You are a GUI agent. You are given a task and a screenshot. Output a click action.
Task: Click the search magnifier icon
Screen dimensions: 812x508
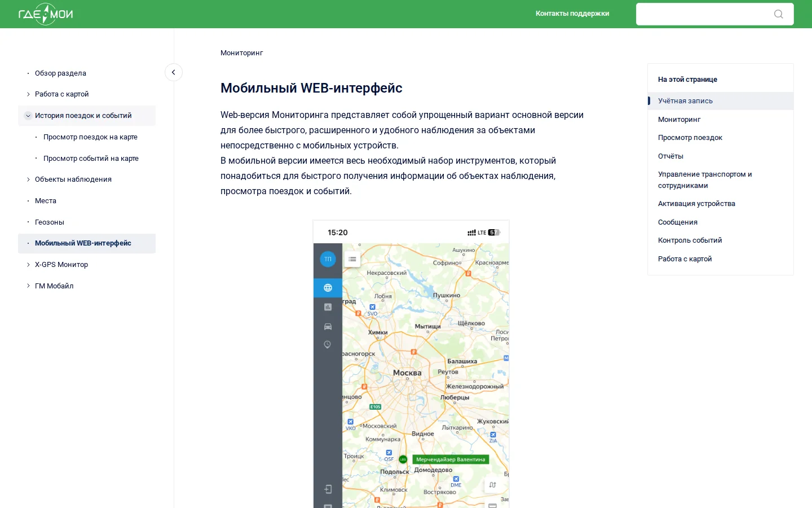click(x=779, y=14)
